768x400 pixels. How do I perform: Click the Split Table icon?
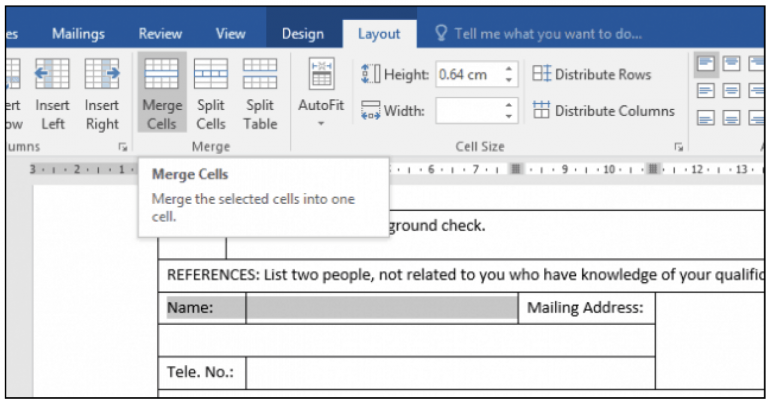(260, 94)
